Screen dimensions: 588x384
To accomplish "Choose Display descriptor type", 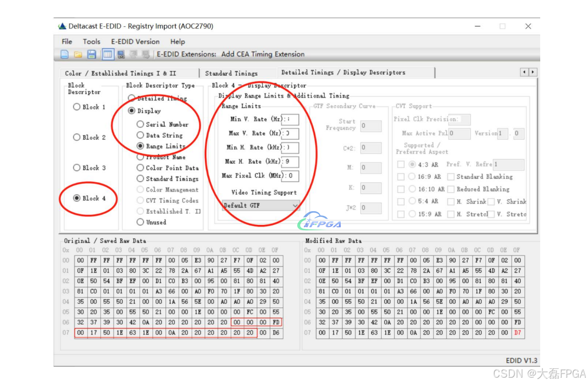I will point(131,111).
